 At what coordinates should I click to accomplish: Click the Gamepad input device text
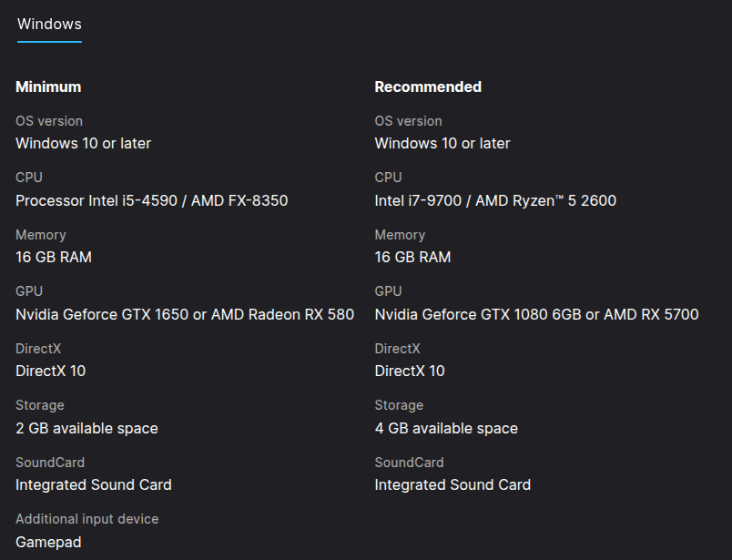(48, 542)
